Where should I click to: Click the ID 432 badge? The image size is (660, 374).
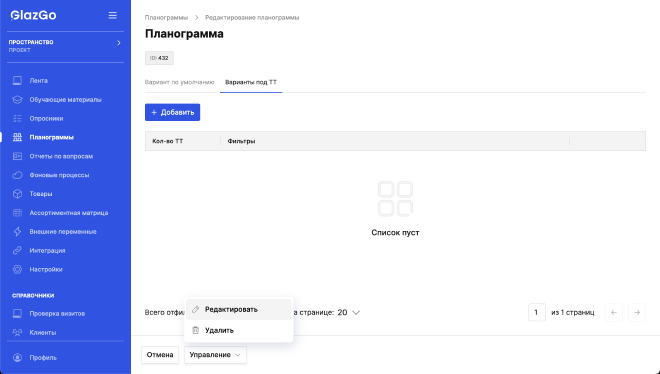[x=159, y=58]
